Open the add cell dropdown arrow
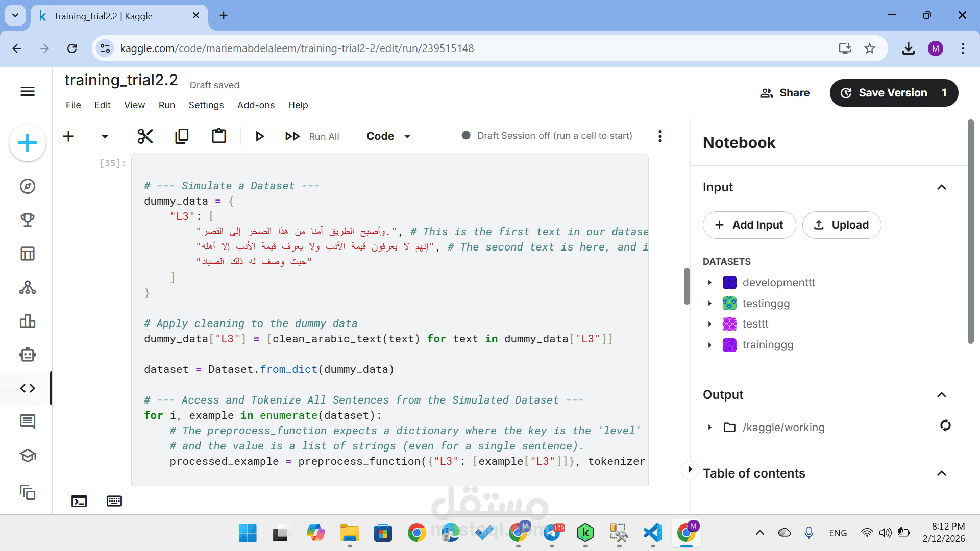 tap(105, 136)
